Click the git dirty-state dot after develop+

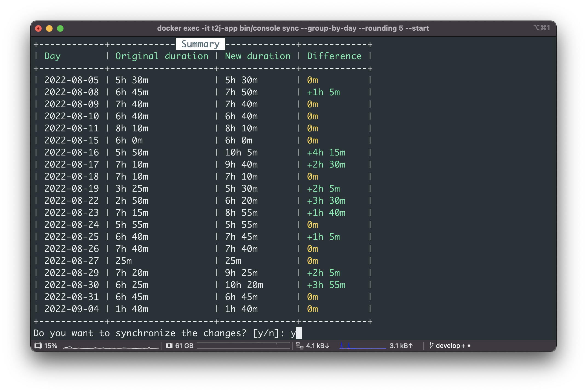click(469, 346)
